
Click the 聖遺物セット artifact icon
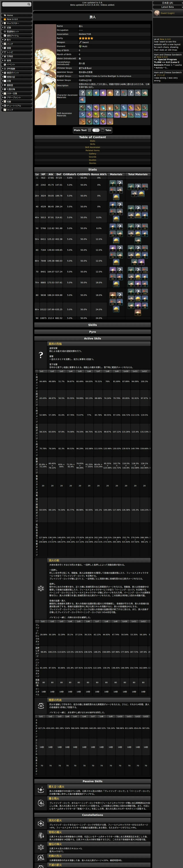click(x=5, y=31)
